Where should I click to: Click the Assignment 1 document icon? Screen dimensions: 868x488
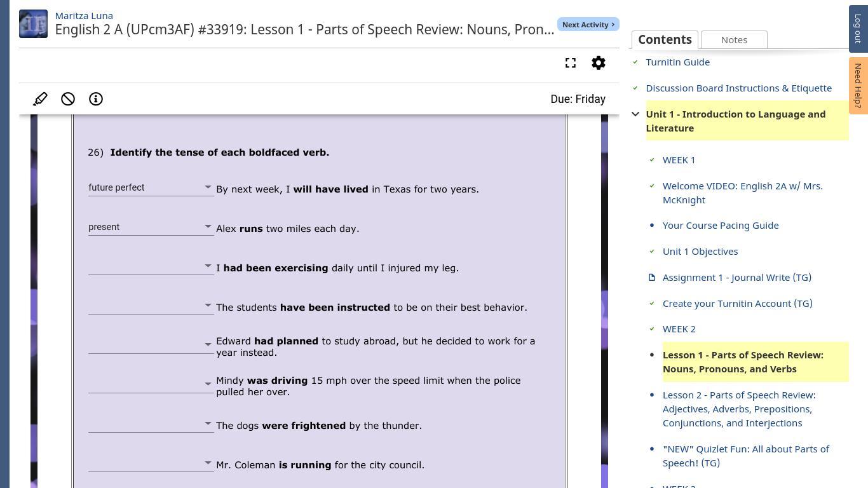(651, 278)
